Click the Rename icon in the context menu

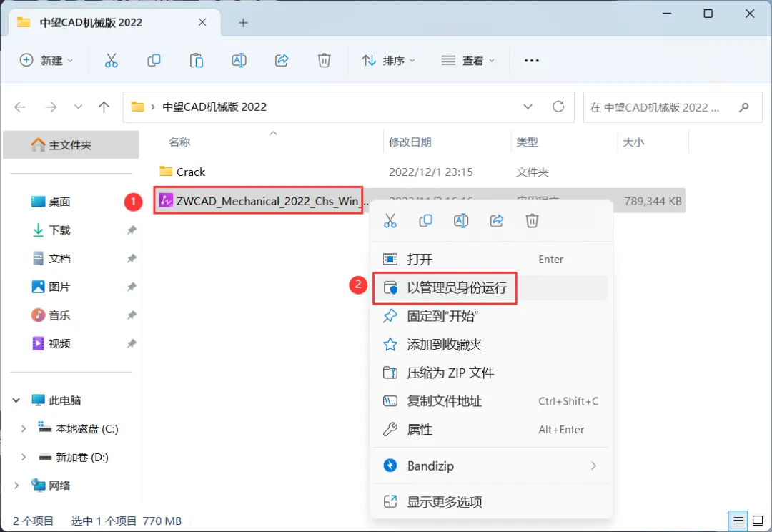tap(461, 221)
